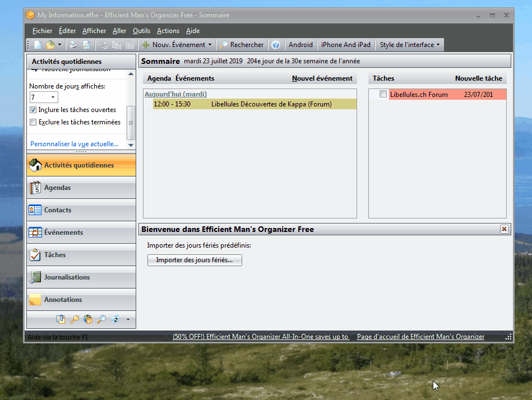The image size is (532, 400).
Task: Click the Aujourd'hui (mardi) link
Action: [x=176, y=94]
